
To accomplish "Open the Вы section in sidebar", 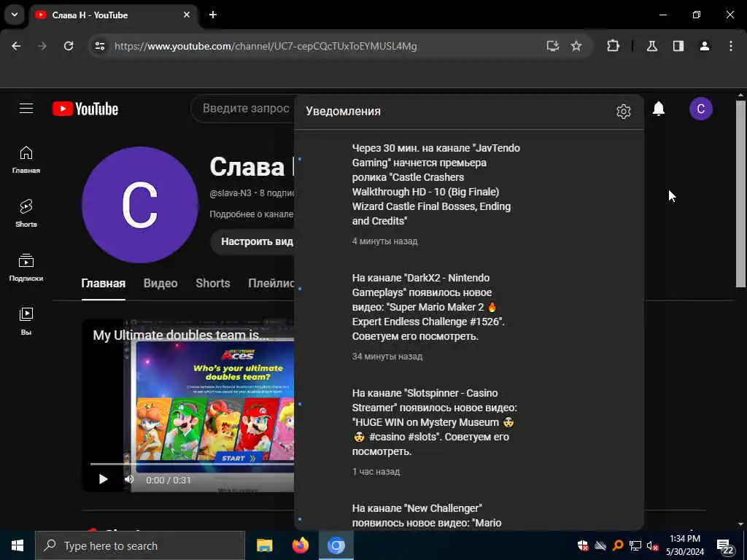I will click(x=26, y=322).
